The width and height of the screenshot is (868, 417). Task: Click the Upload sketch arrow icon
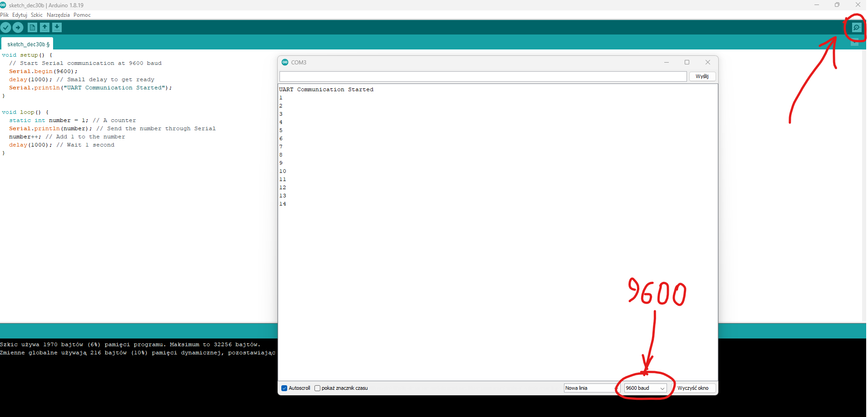[18, 28]
